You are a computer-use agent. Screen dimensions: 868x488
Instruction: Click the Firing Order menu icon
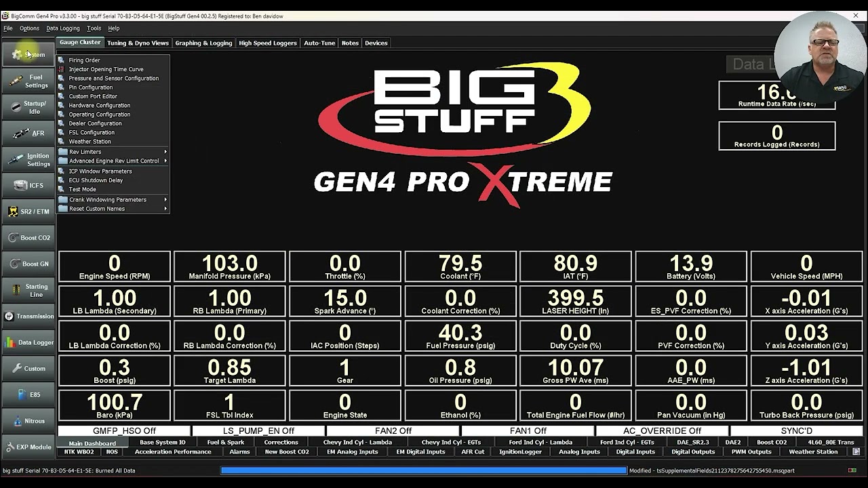click(x=62, y=60)
